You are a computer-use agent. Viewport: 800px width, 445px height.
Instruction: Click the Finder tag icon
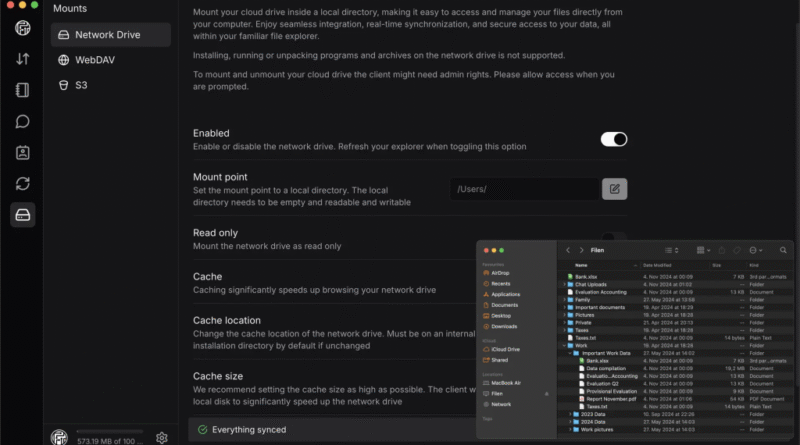point(737,250)
